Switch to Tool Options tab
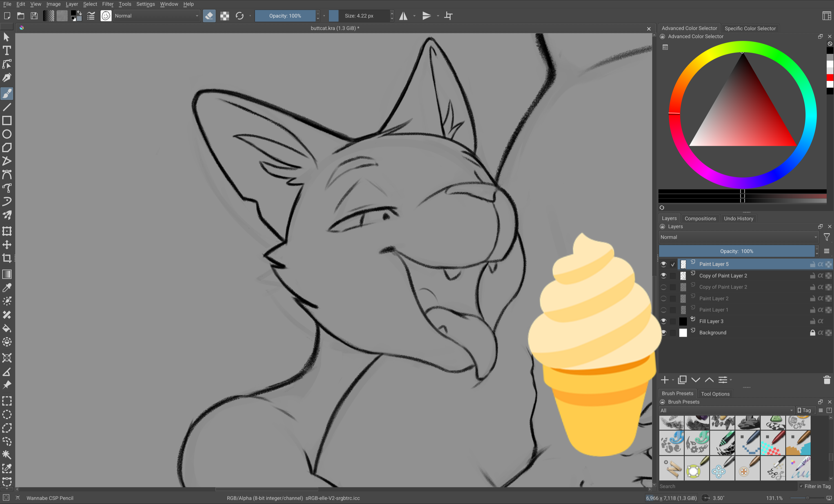The image size is (834, 504). 715,394
